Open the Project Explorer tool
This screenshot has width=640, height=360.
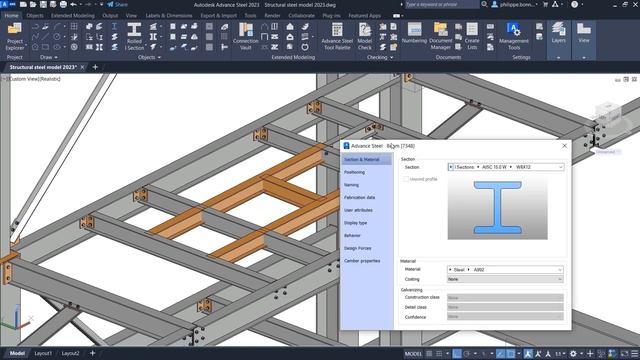(15, 36)
